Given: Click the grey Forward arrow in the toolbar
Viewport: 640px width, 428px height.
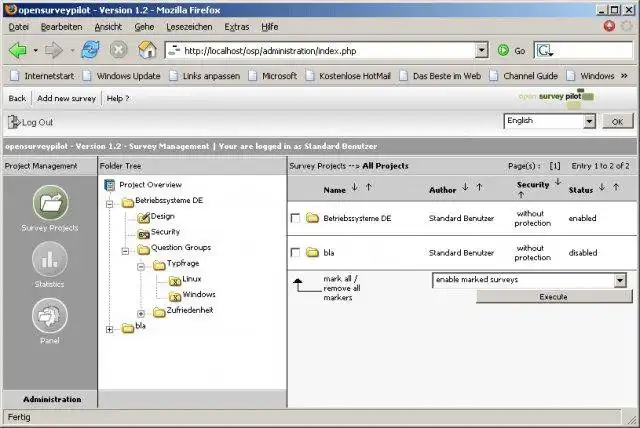Looking at the screenshot, I should pos(54,51).
